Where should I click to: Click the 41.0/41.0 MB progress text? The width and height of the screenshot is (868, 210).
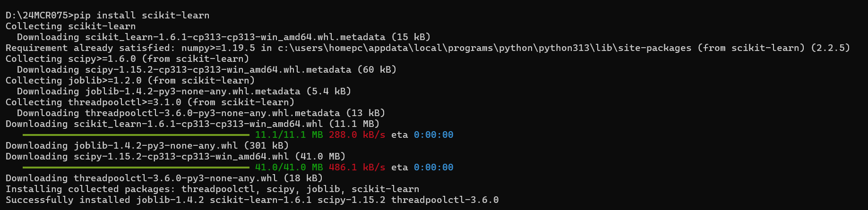(289, 167)
